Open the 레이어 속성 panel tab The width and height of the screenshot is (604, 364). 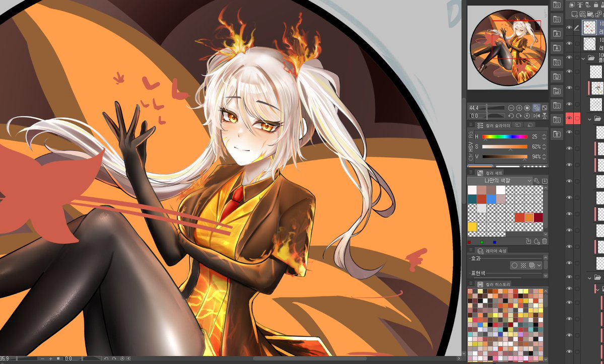(x=491, y=251)
